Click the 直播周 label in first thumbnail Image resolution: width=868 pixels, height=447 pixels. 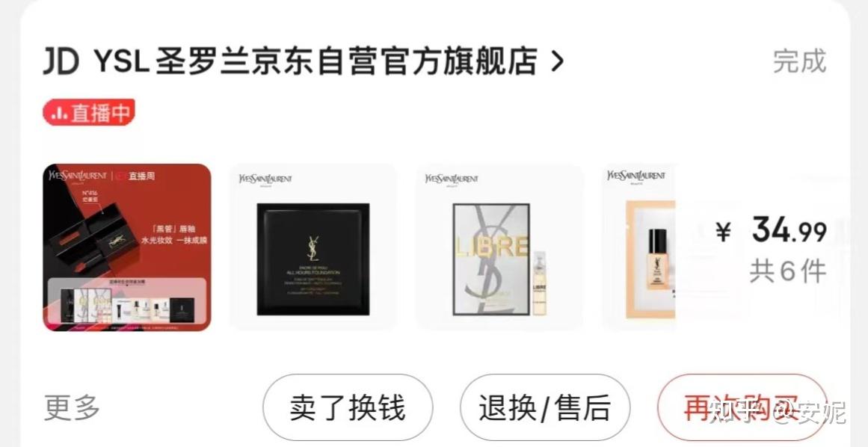[x=142, y=176]
